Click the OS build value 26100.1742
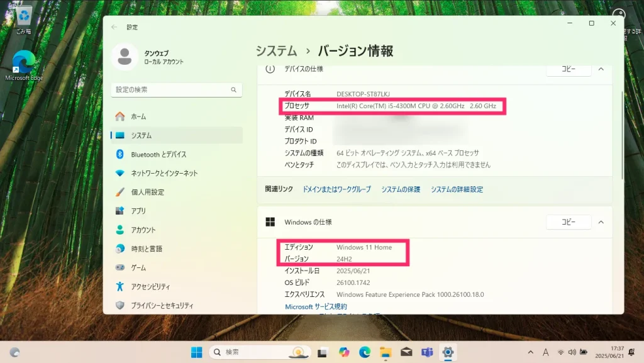The width and height of the screenshot is (644, 363). pyautogui.click(x=353, y=282)
